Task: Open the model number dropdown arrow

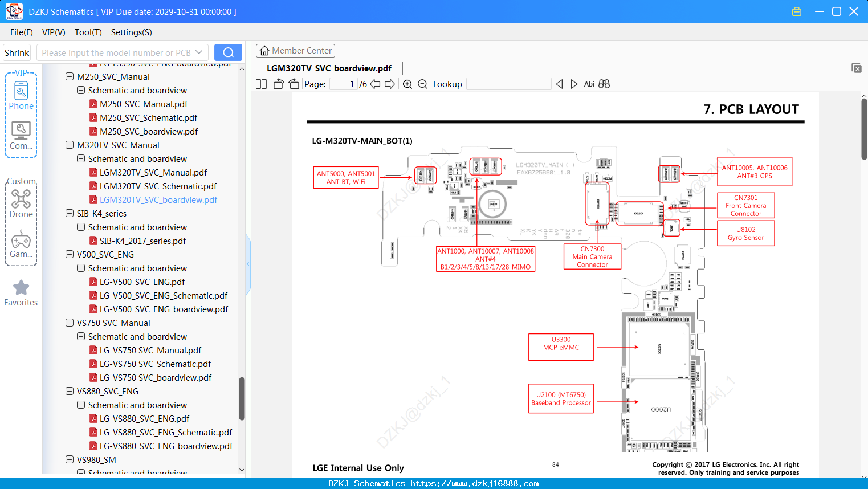Action: pyautogui.click(x=199, y=52)
